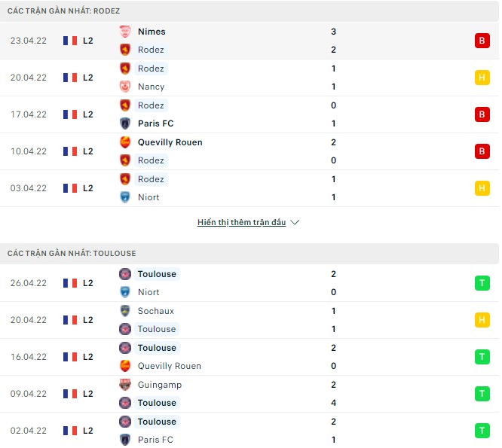Screen dimensions: 502x448
Task: Click the yellow H badge for Sochaux match
Action: pyautogui.click(x=482, y=320)
